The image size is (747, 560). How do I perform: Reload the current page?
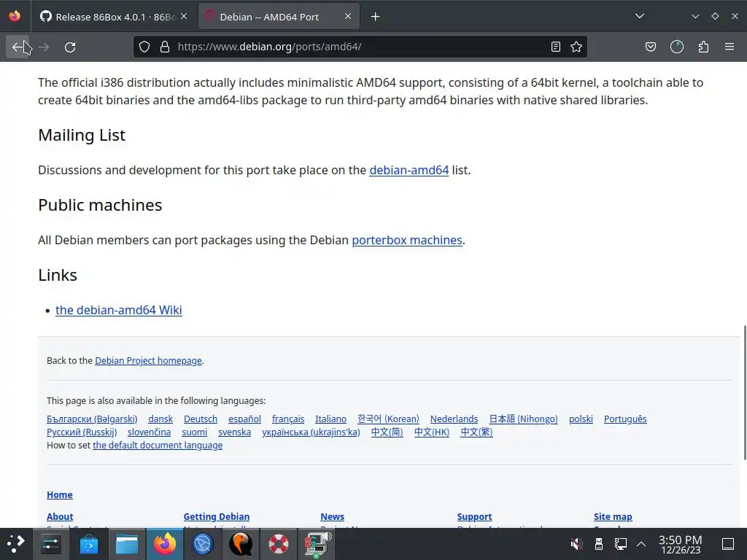70,47
